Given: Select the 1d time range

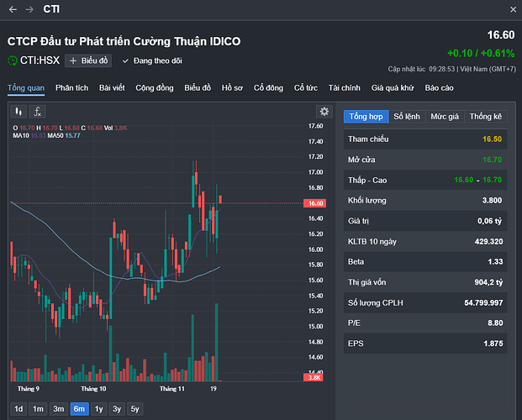Looking at the screenshot, I should pyautogui.click(x=18, y=409).
